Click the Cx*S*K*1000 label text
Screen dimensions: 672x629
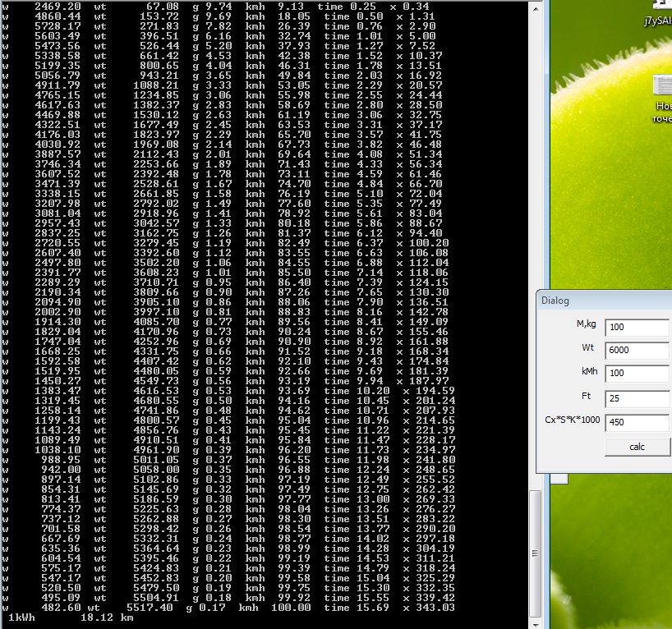pyautogui.click(x=571, y=420)
